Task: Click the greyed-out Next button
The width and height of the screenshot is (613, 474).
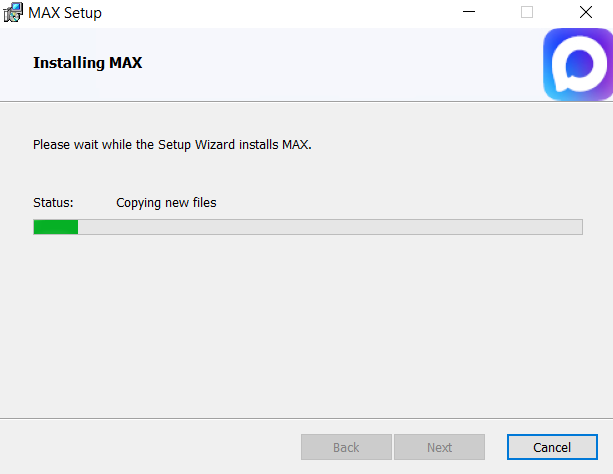Action: click(439, 447)
